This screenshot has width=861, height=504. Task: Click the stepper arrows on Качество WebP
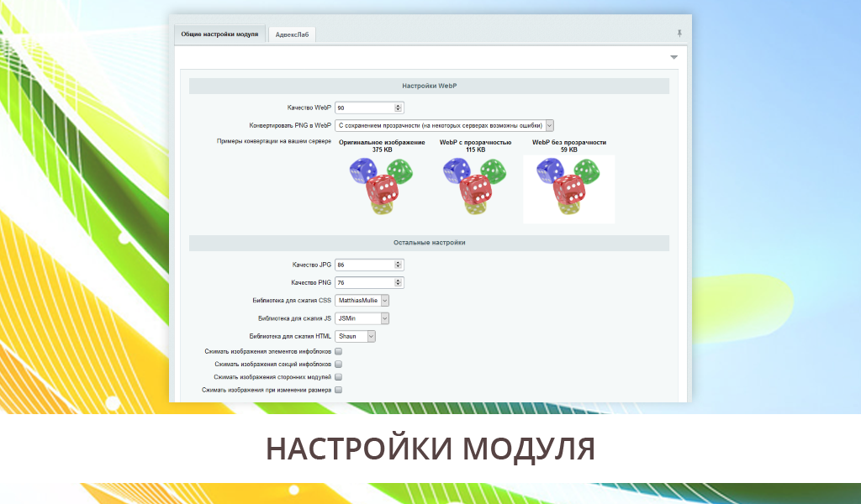click(399, 108)
